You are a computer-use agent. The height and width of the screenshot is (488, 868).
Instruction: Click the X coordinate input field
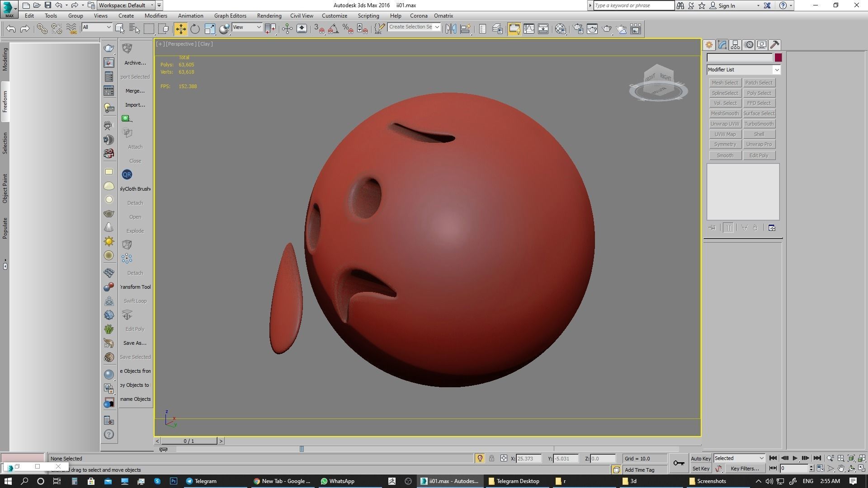click(529, 458)
